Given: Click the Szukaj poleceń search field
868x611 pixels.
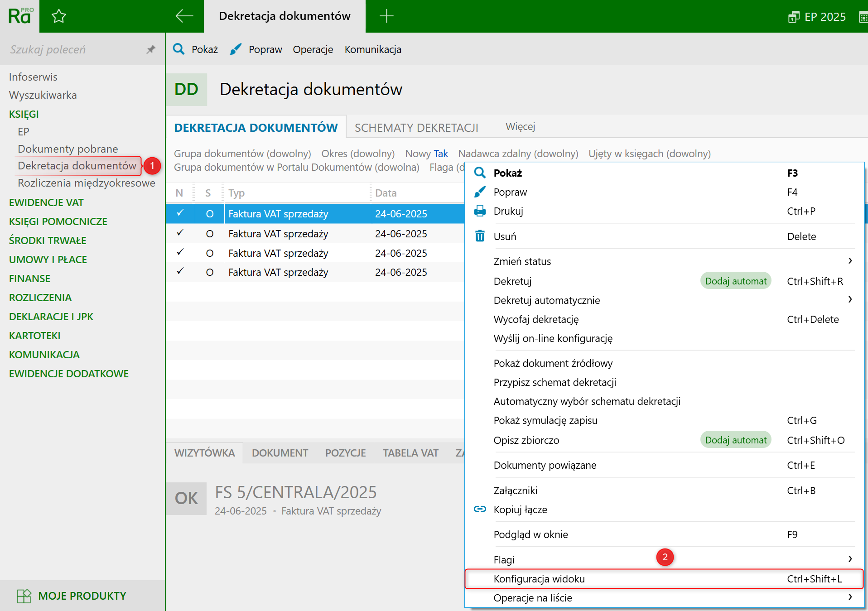Looking at the screenshot, I should click(72, 49).
